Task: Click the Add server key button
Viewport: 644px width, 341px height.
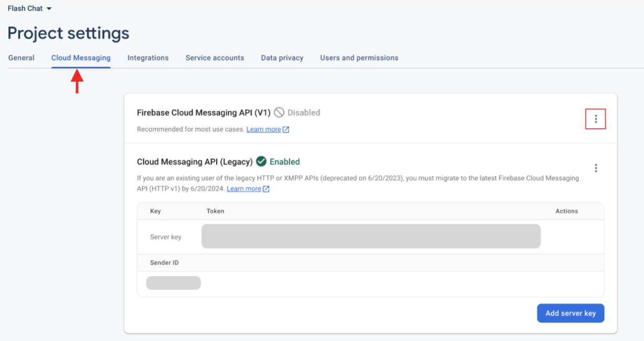Action: [x=570, y=313]
